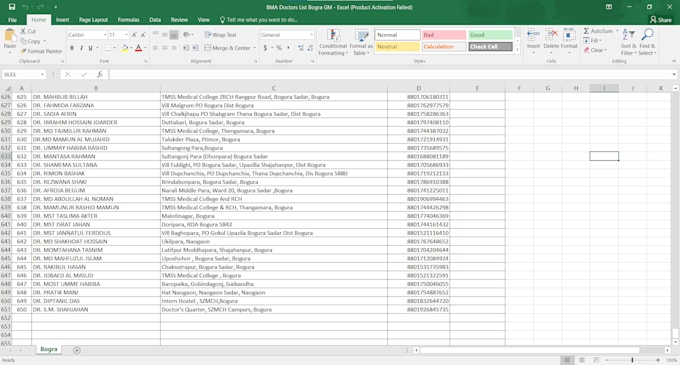
Task: Add a new sheet with plus icon
Action: [77, 350]
